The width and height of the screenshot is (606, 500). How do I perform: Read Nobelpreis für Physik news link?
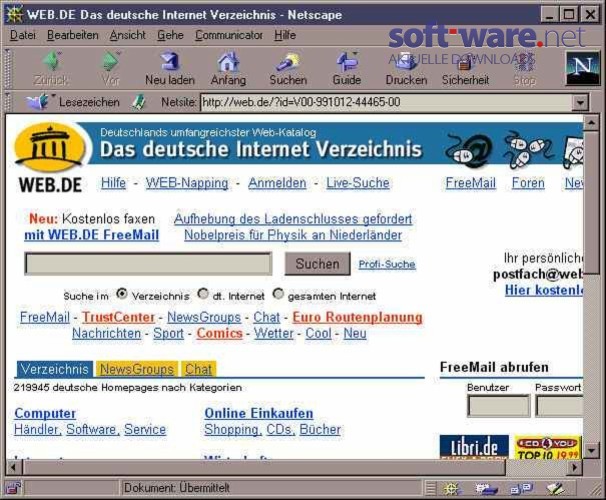293,235
